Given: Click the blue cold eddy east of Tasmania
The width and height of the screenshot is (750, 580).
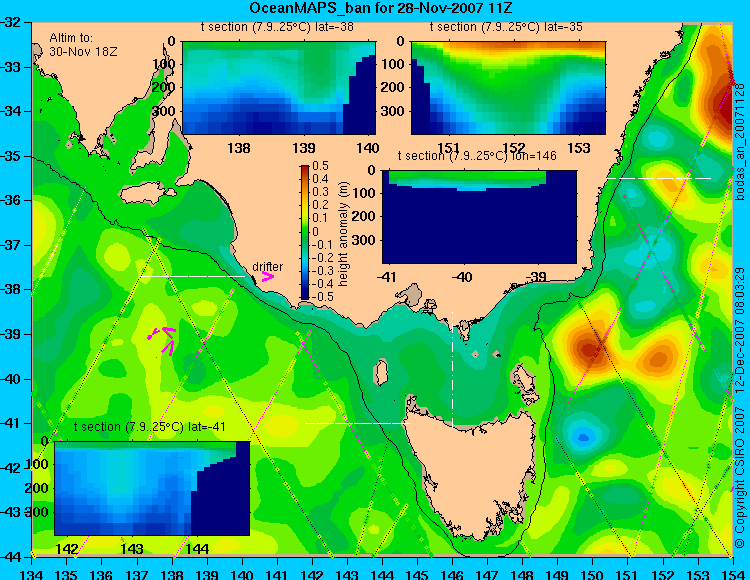Looking at the screenshot, I should coord(583,437).
